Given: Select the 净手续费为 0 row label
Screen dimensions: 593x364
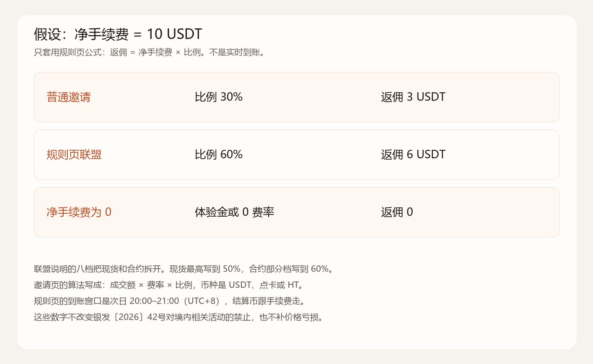Looking at the screenshot, I should click(79, 212).
